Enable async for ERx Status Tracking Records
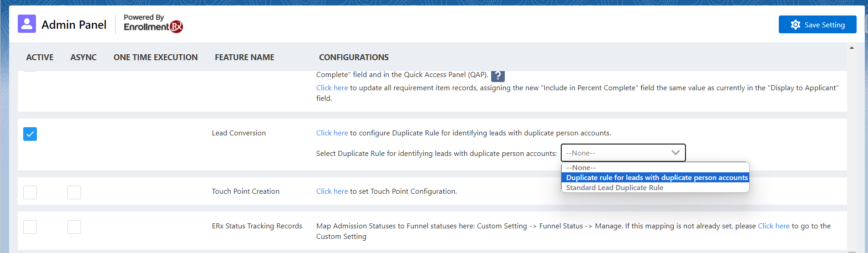The image size is (868, 253). tap(74, 227)
